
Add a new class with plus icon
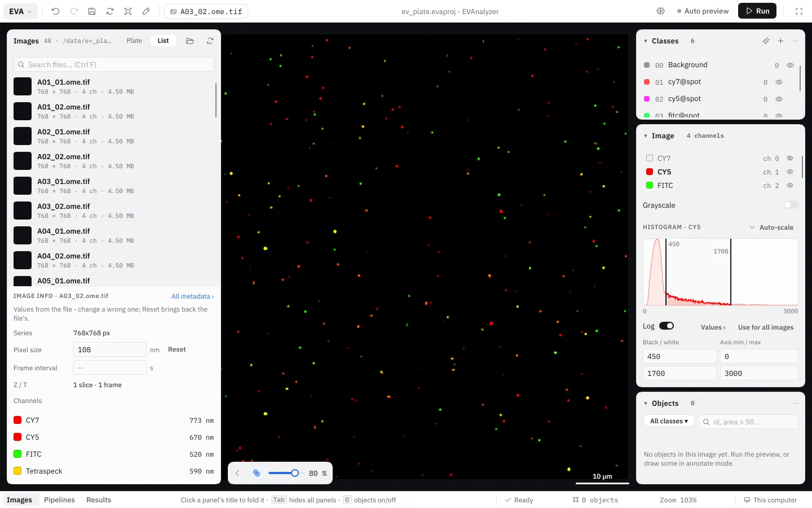click(780, 41)
